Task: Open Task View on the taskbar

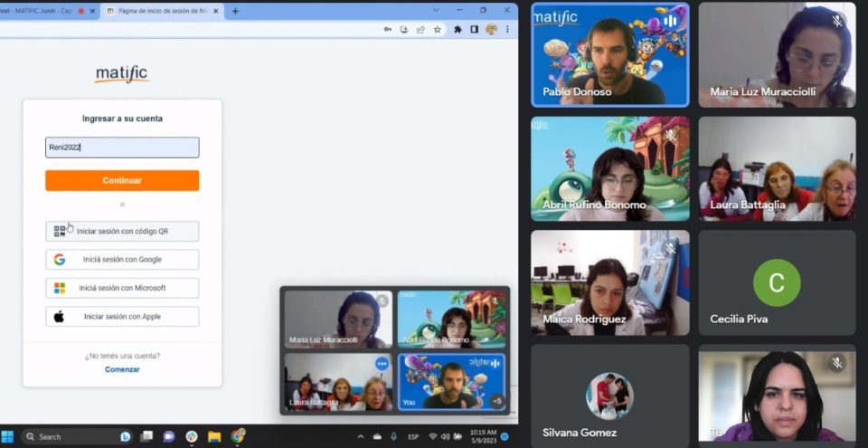Action: (x=146, y=436)
